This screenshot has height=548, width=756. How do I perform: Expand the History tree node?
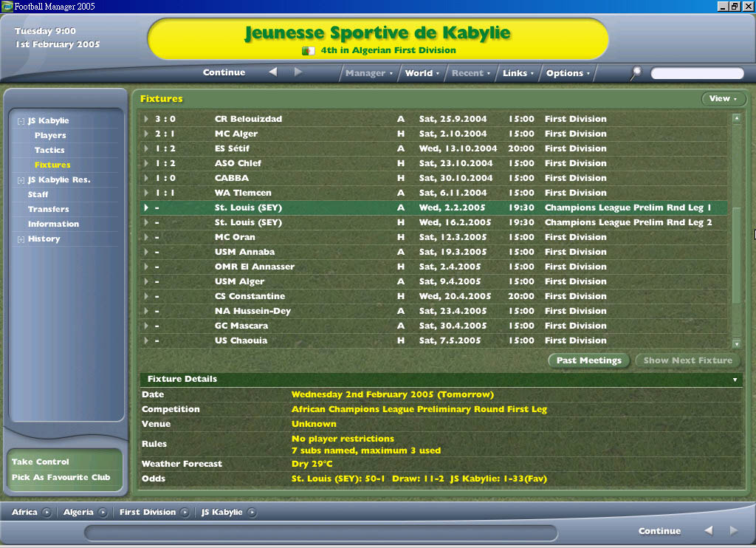pyautogui.click(x=21, y=239)
